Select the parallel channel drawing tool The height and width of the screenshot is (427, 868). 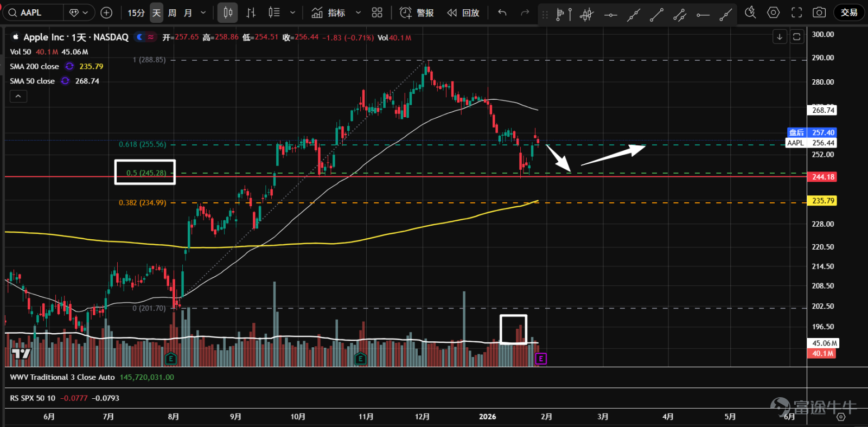(x=680, y=15)
